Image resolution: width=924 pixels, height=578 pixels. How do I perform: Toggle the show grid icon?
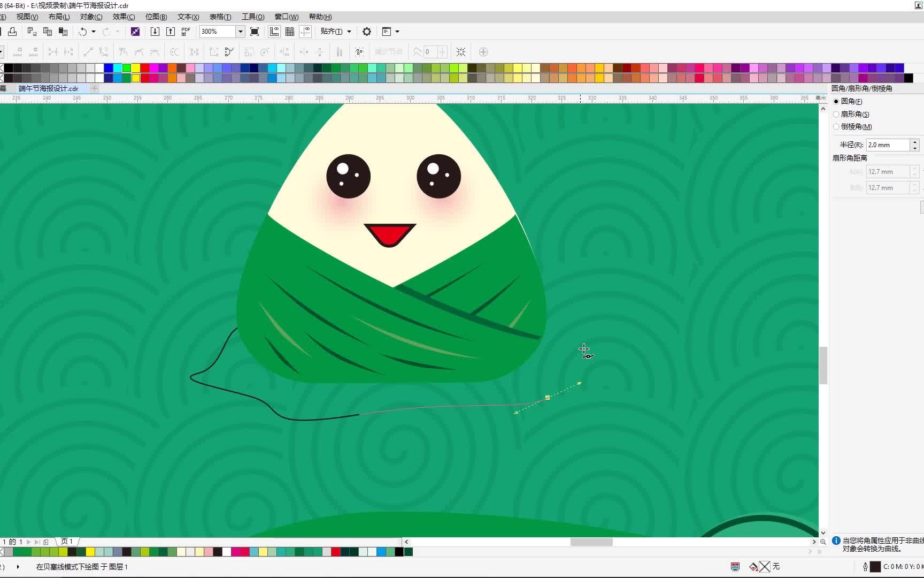290,32
